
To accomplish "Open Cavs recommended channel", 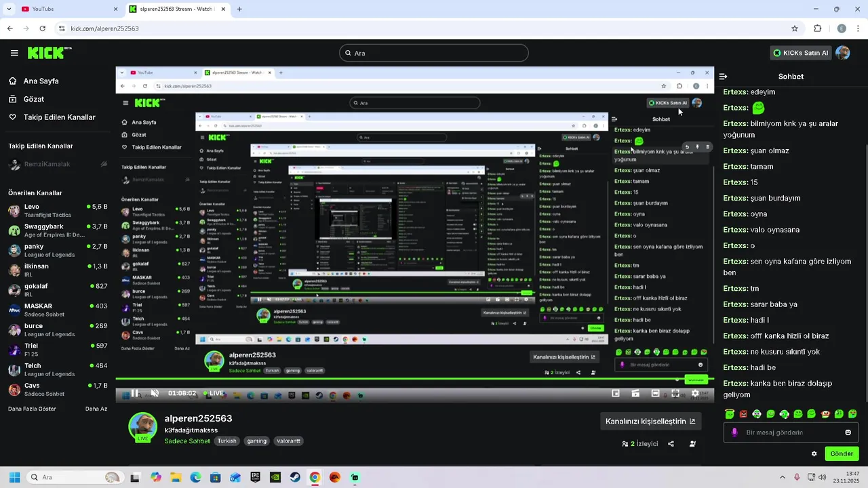I will point(58,389).
